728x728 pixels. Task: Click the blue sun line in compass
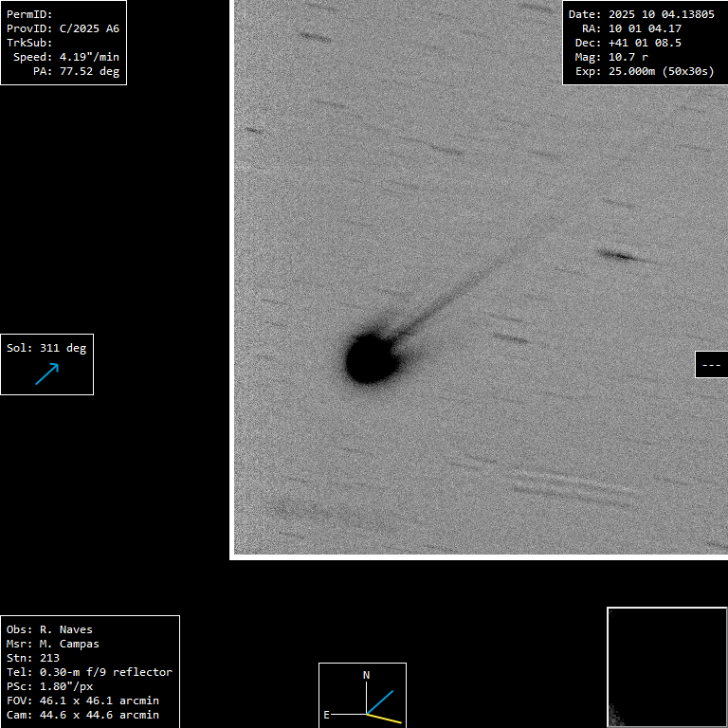[x=380, y=701]
